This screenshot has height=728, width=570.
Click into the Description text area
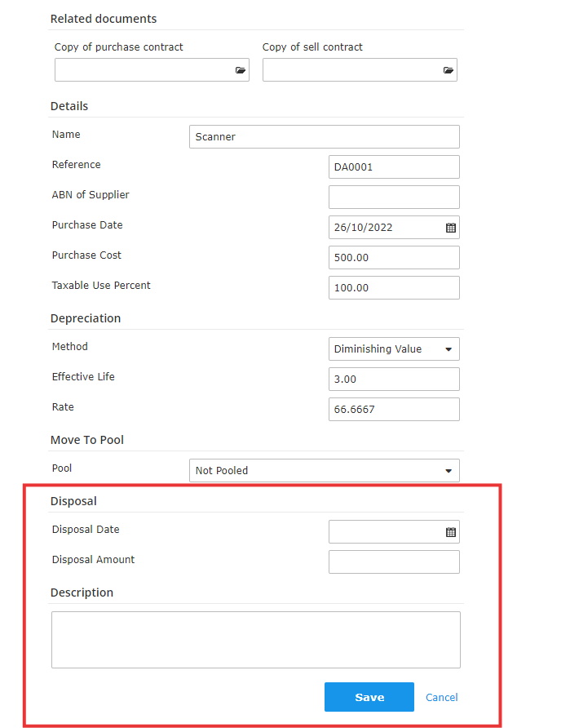coord(256,640)
